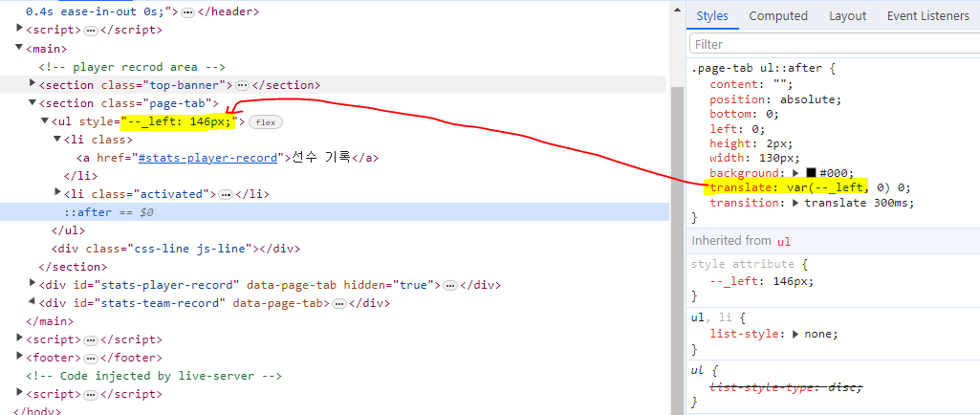Click the ellipsis in first script element
Screen dimensions: 980x415
pos(91,31)
